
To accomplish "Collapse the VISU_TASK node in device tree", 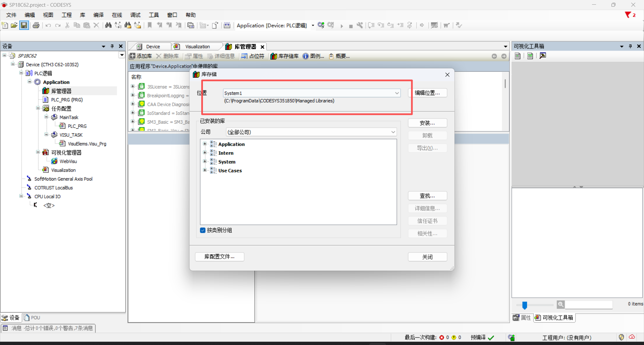I will point(46,135).
